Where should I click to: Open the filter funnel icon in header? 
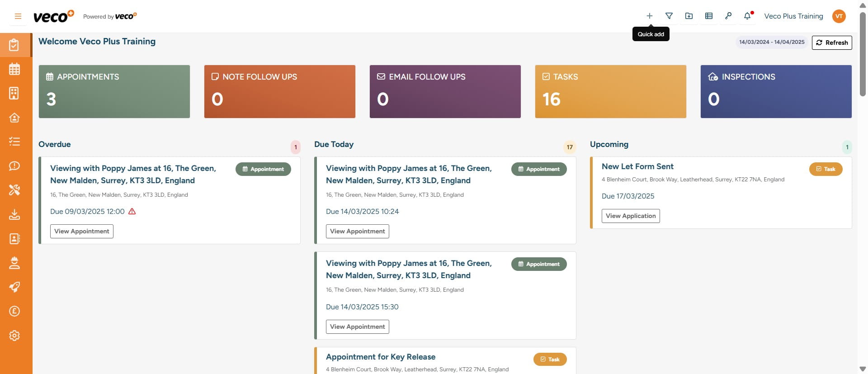[669, 16]
